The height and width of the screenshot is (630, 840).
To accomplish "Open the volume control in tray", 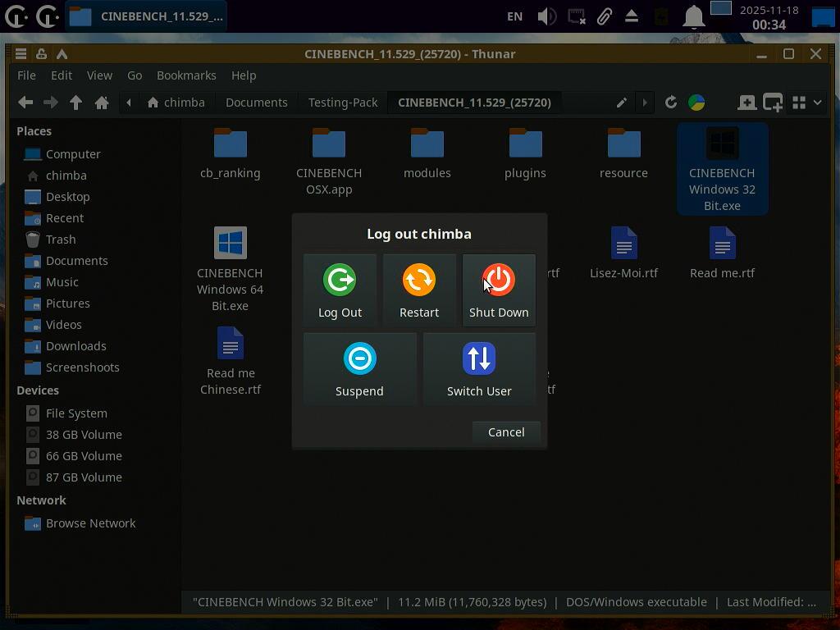I will (x=546, y=16).
